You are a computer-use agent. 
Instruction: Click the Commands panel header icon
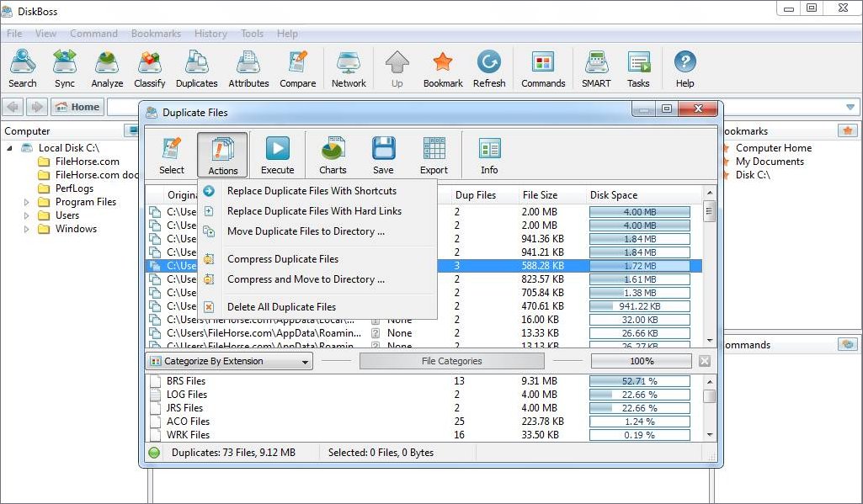pyautogui.click(x=847, y=344)
